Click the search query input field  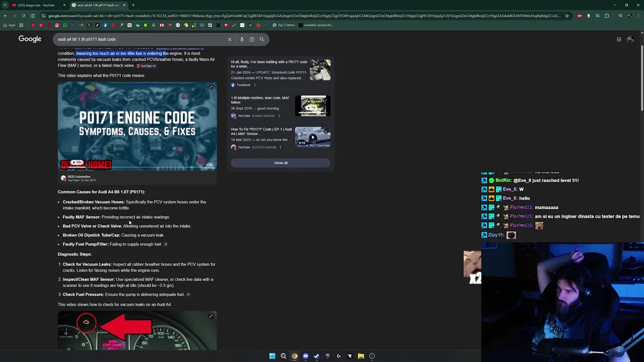point(141,39)
